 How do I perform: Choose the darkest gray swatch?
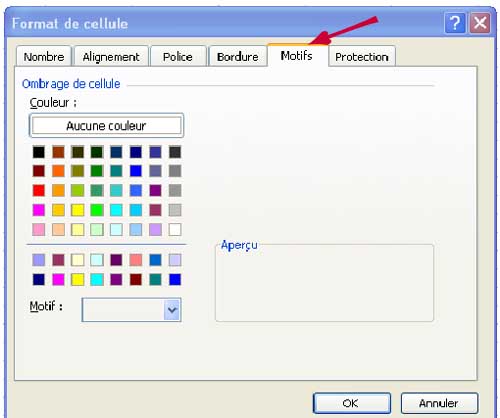(175, 152)
